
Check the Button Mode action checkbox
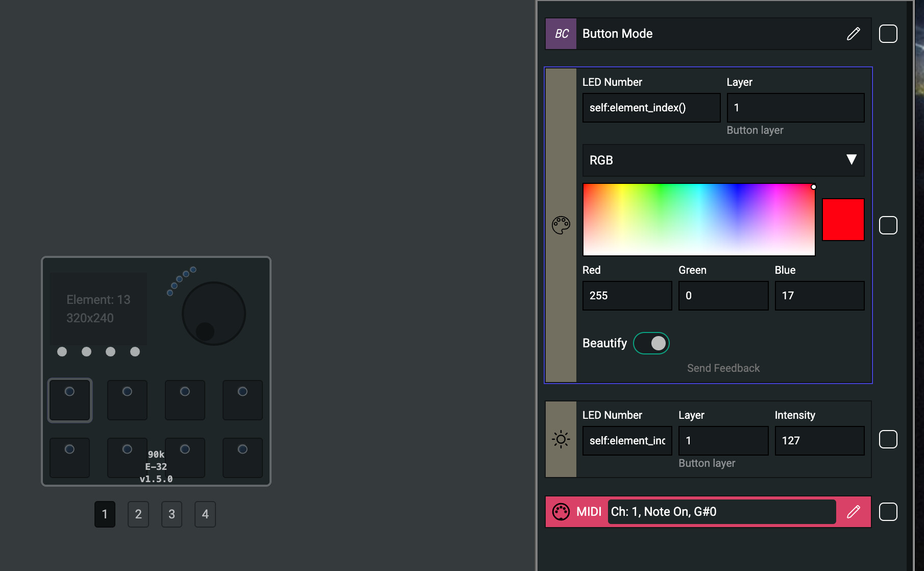888,34
